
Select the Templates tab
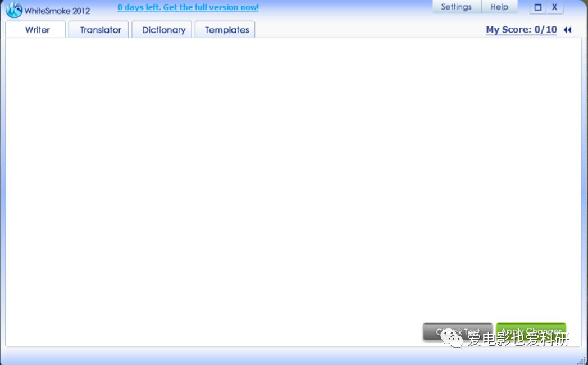225,30
